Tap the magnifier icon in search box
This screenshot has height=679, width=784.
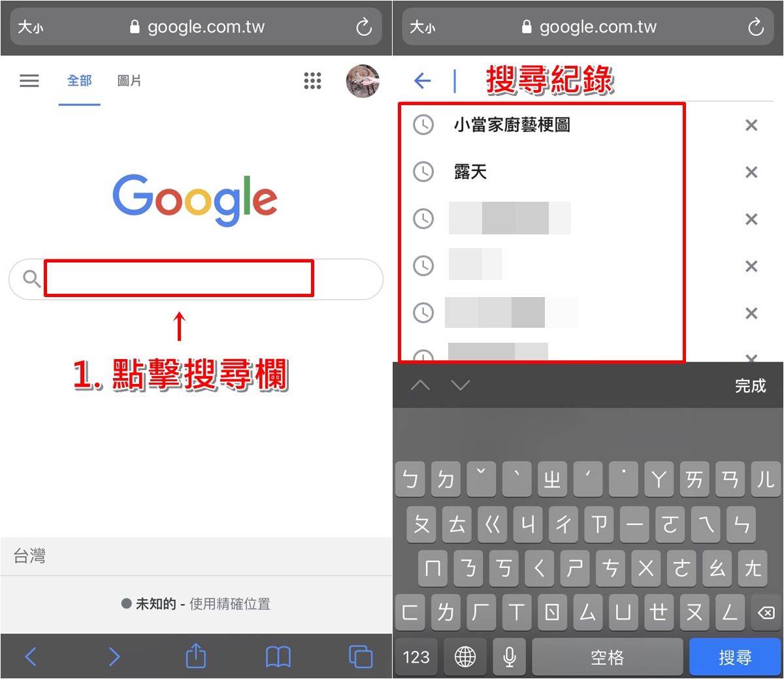pos(31,279)
